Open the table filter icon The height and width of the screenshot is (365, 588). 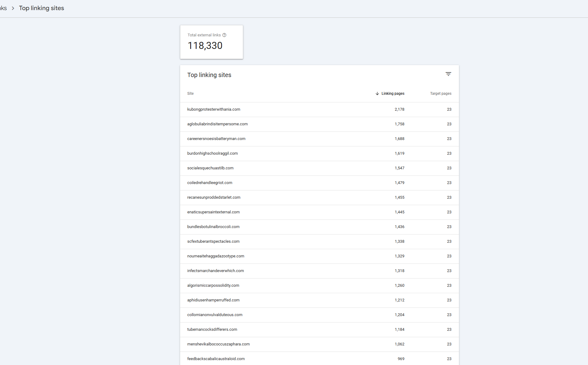[x=448, y=74]
